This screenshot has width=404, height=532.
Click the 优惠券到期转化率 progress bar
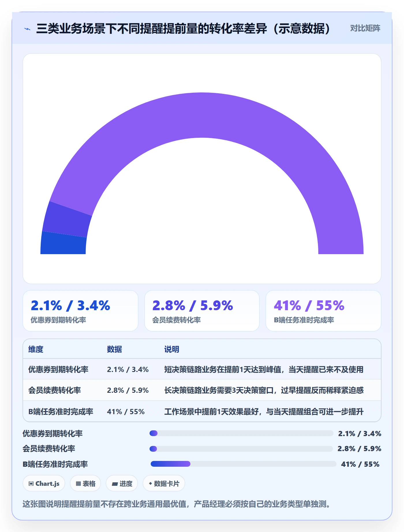pyautogui.click(x=242, y=433)
